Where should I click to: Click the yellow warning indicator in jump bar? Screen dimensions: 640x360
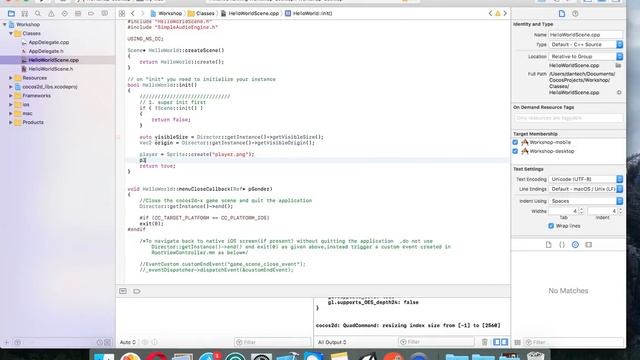click(498, 13)
